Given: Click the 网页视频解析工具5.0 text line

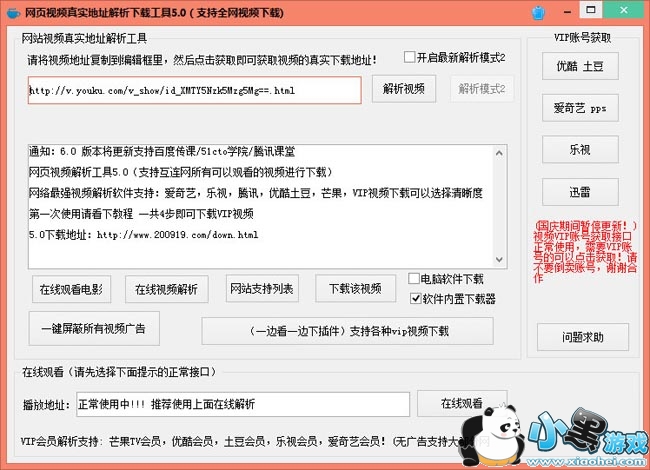Looking at the screenshot, I should pos(181,172).
